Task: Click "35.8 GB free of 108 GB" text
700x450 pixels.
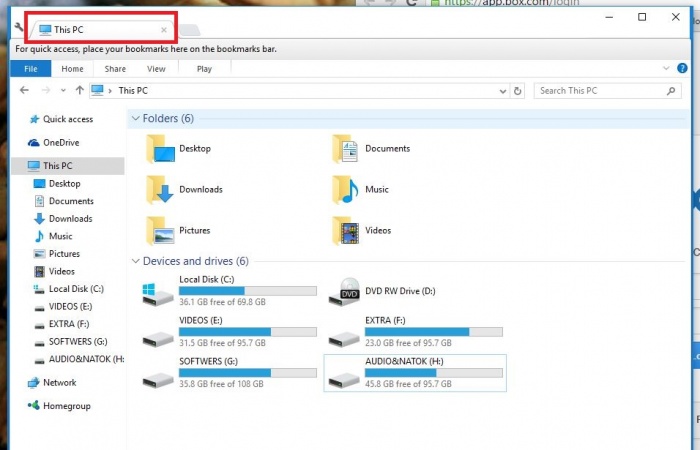Action: pos(221,384)
